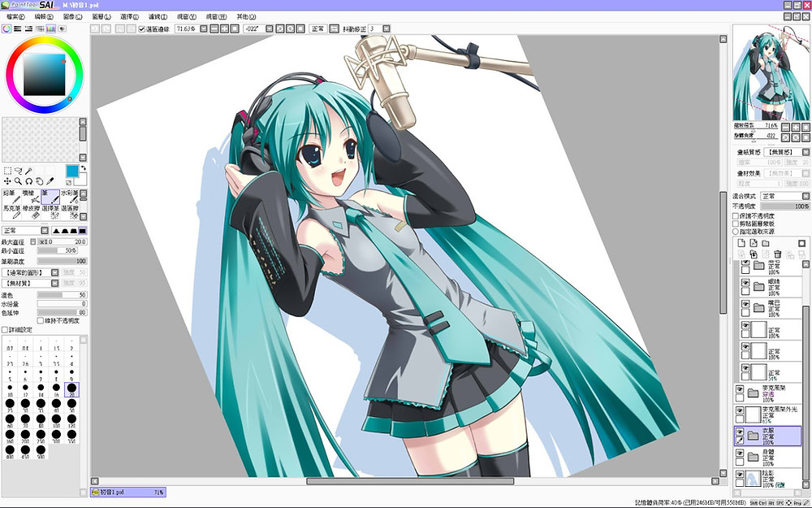Open the 其他 Others menu
Viewport: 812px width, 508px height.
tap(246, 16)
